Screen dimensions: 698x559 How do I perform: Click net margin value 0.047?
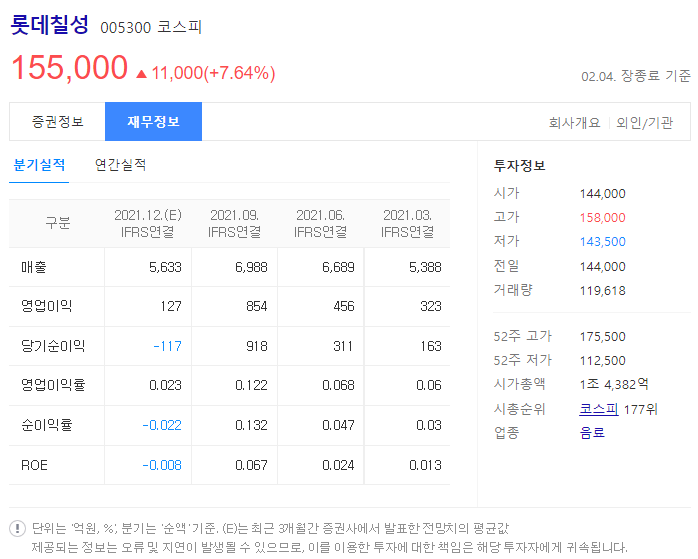[x=338, y=425]
